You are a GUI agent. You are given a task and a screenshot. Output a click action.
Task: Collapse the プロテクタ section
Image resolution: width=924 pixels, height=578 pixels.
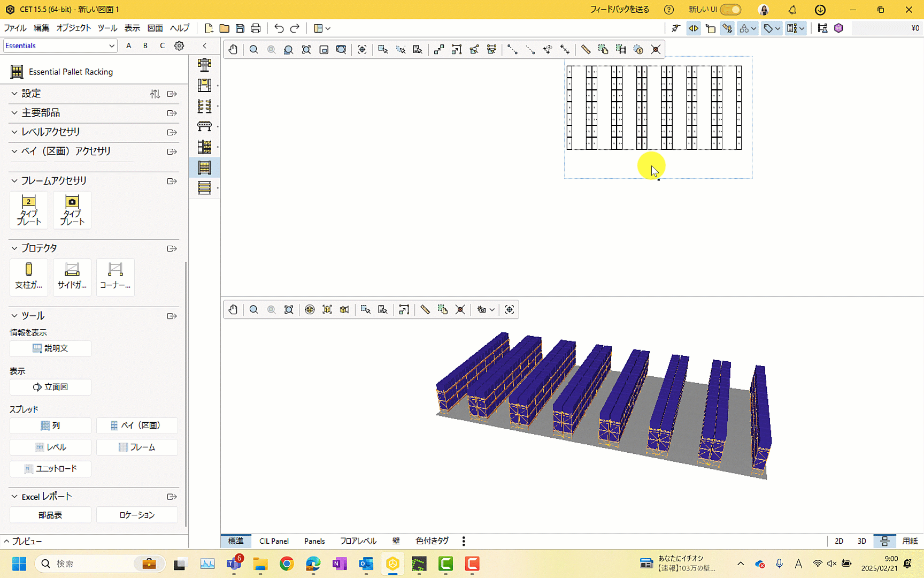tap(14, 248)
